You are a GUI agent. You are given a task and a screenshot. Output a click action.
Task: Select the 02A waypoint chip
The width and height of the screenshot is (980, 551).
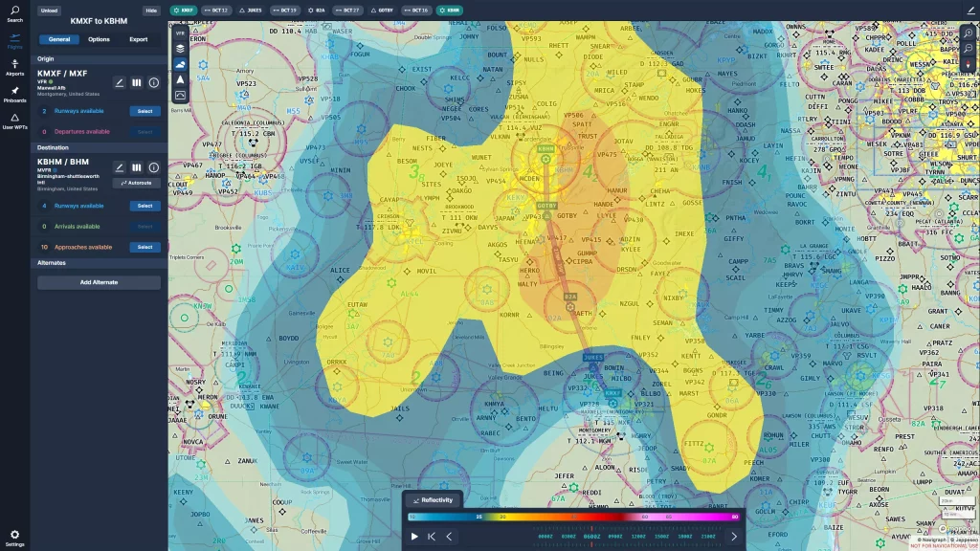(317, 11)
